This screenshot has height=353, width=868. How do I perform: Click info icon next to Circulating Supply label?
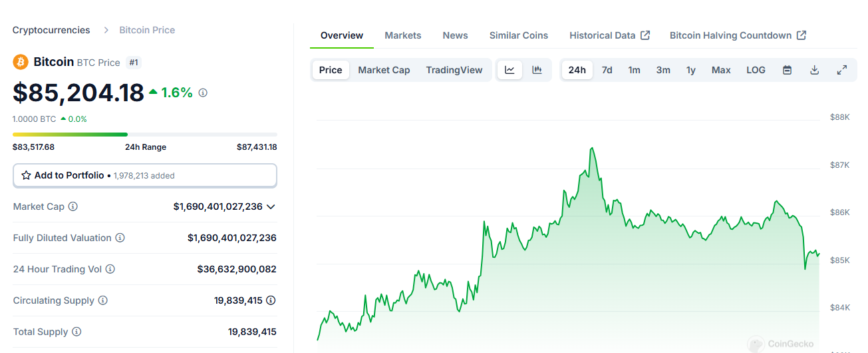point(103,300)
